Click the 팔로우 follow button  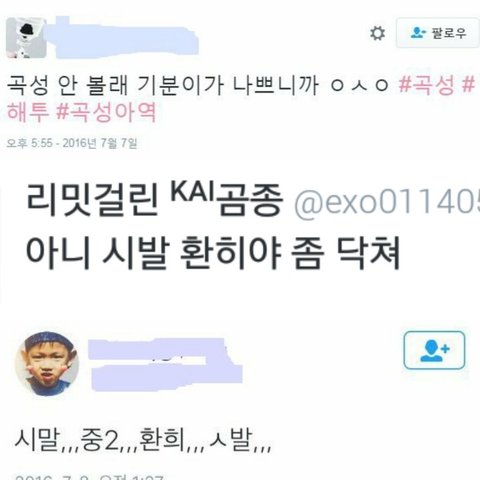pyautogui.click(x=437, y=33)
